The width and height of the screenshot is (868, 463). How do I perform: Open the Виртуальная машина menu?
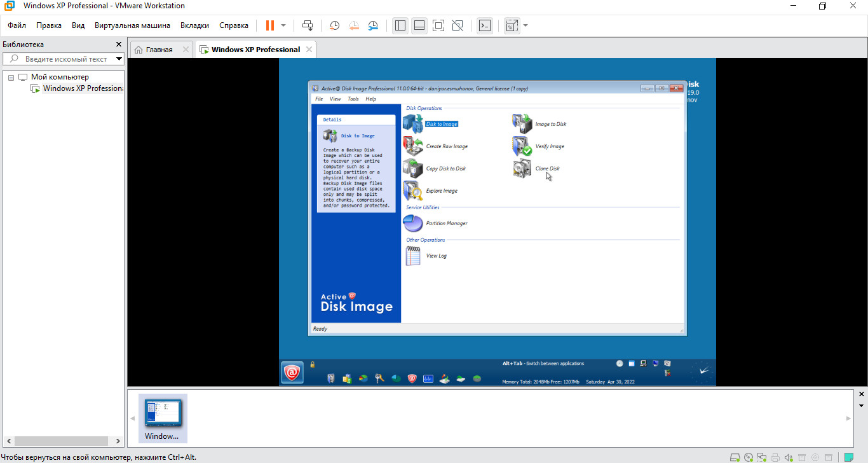(132, 25)
